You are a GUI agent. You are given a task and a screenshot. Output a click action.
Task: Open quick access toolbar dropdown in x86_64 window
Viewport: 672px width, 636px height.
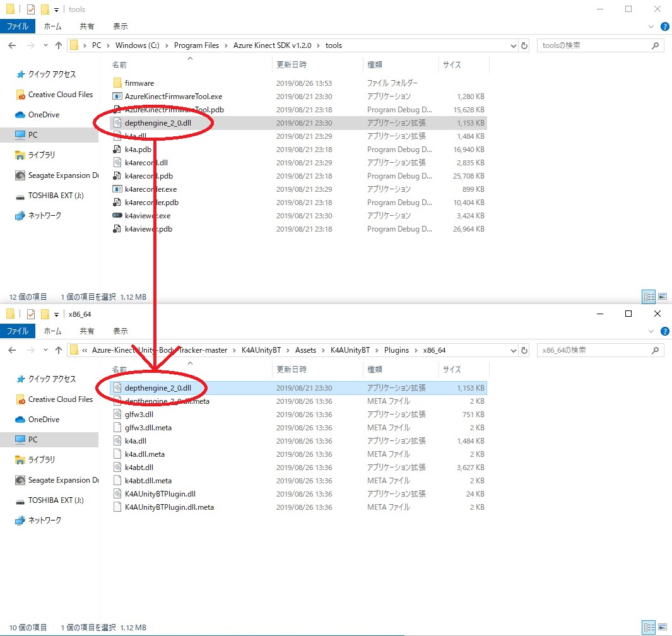[56, 315]
